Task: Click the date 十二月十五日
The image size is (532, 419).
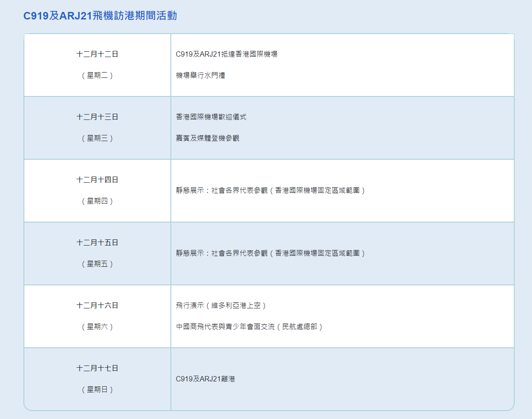Action: tap(97, 243)
